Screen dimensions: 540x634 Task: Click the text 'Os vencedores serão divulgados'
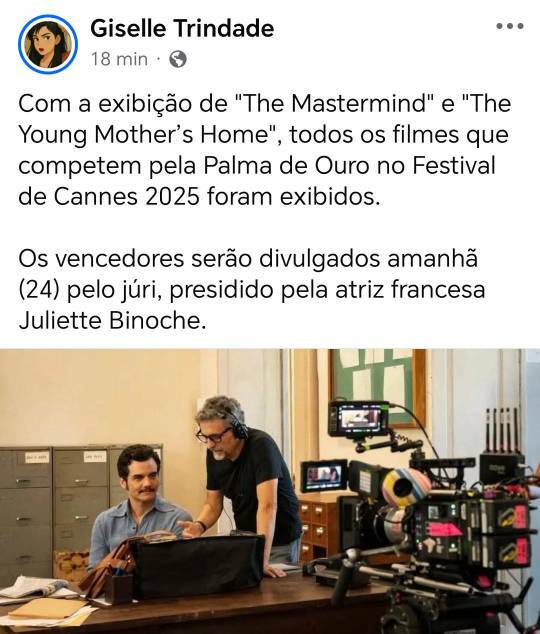199,258
